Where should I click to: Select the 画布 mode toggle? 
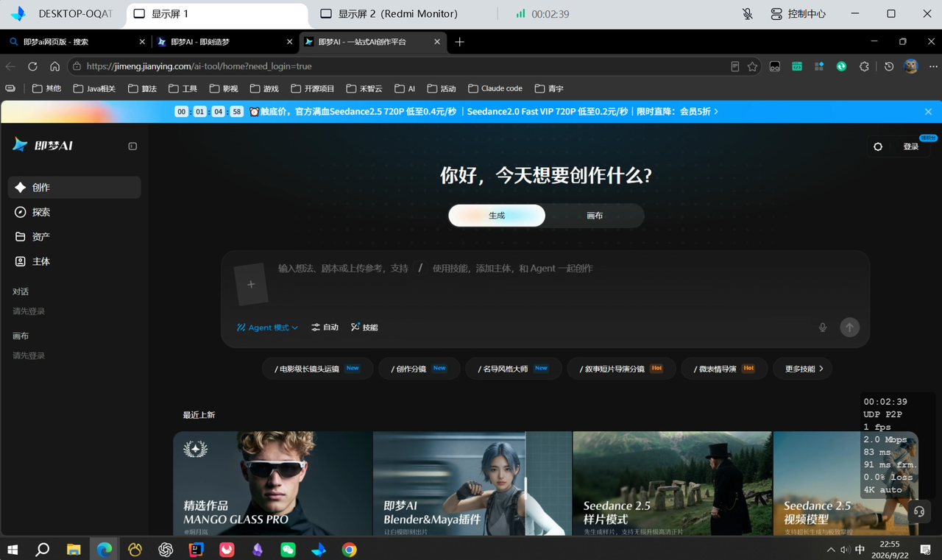coord(595,216)
